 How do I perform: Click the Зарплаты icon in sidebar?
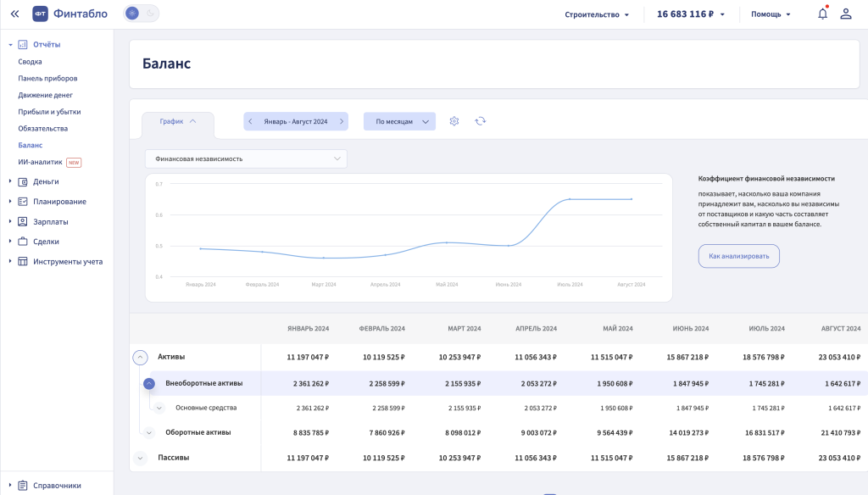[23, 221]
